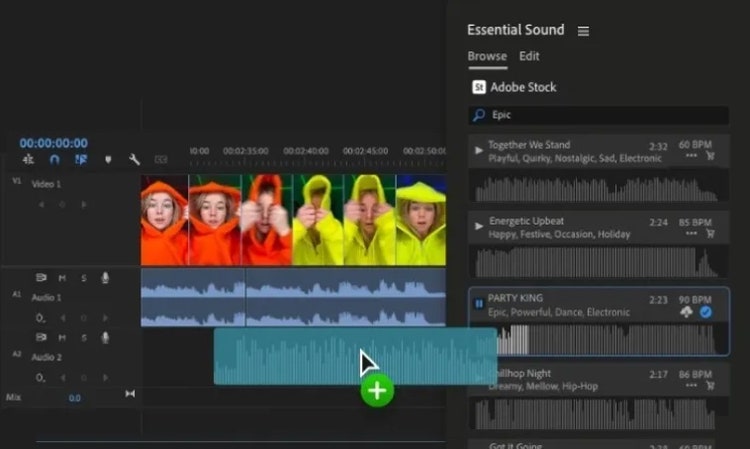Click the Linked Selection icon

(x=81, y=159)
